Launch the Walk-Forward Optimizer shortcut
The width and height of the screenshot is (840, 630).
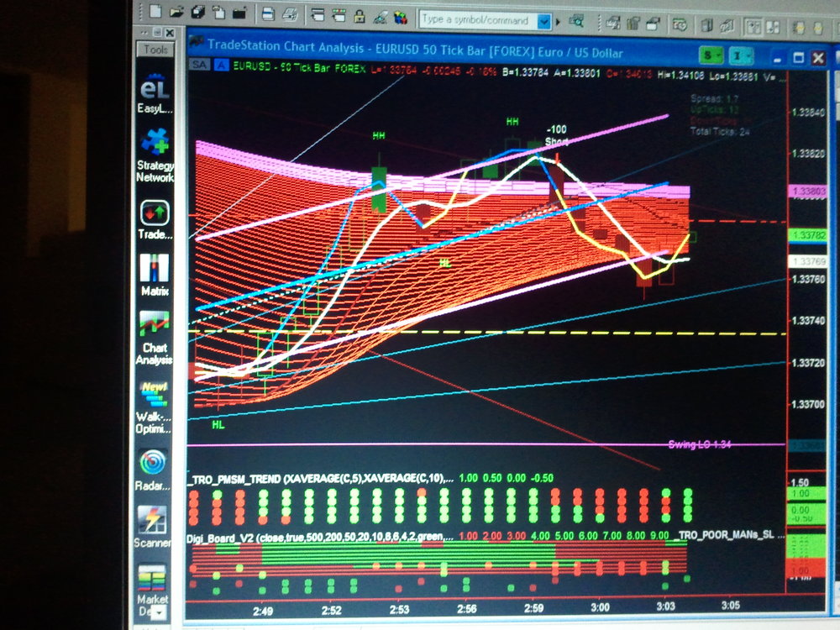154,407
